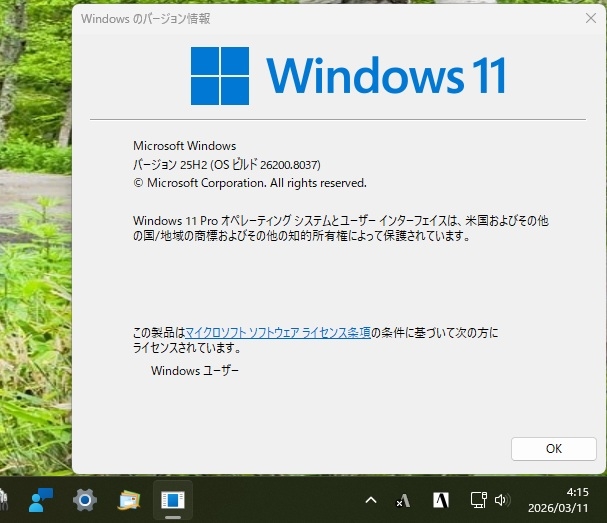This screenshot has height=523, width=607.
Task: Open Settings gear icon in taskbar
Action: 85,500
